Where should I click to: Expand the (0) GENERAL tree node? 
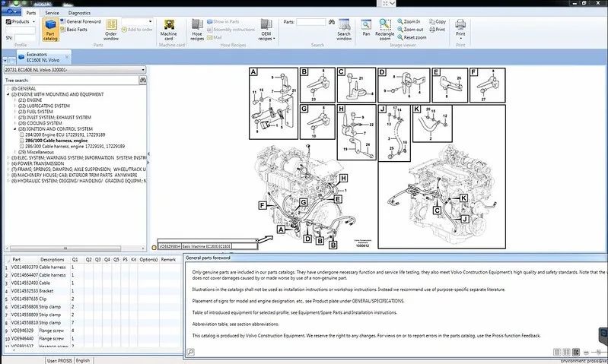pos(8,89)
